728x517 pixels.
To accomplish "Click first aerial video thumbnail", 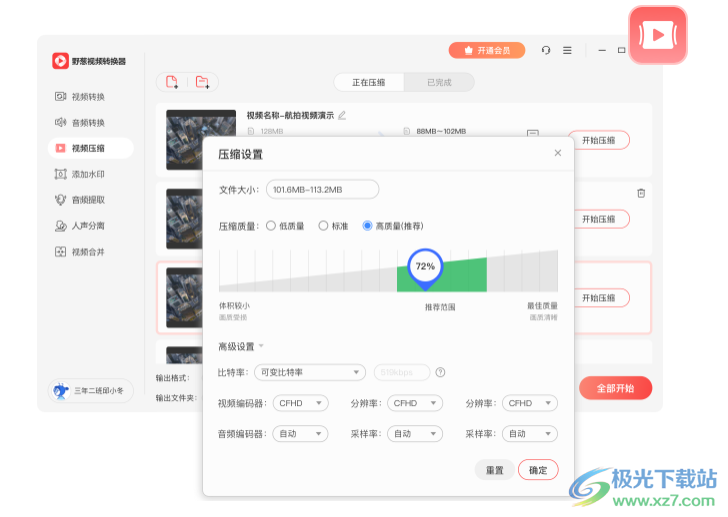I will [x=201, y=140].
